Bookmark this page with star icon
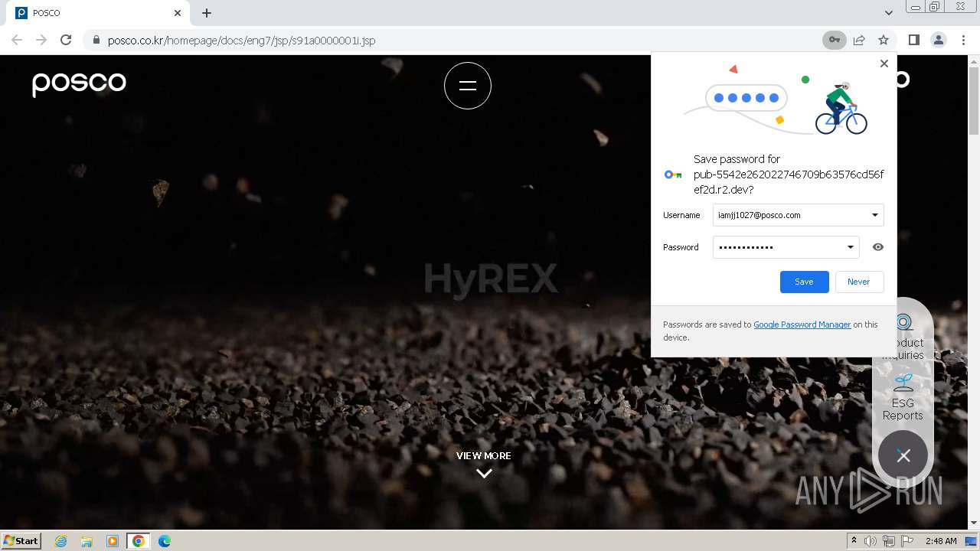Screen dimensions: 980x551 [x=884, y=40]
